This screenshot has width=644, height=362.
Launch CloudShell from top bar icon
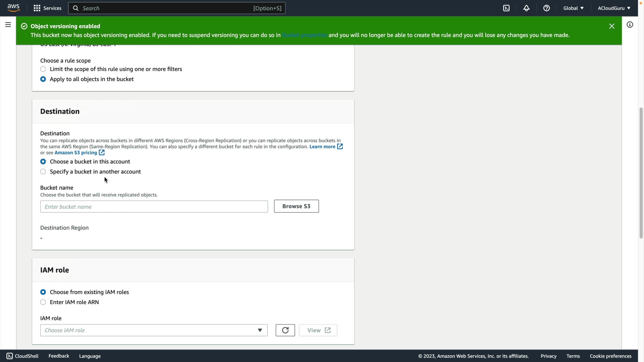pos(506,8)
